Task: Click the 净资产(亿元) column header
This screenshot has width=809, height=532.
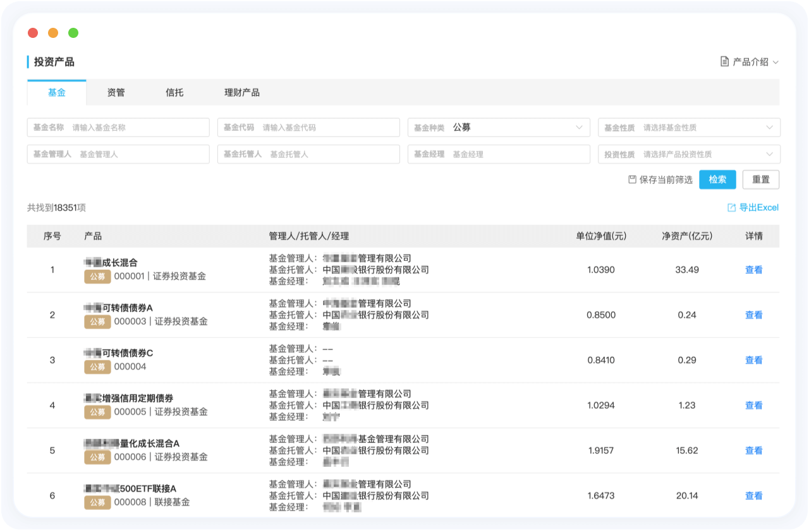Action: pos(687,236)
